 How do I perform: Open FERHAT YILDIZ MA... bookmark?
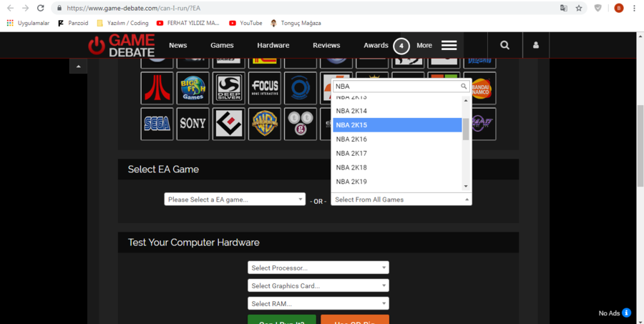pos(188,23)
